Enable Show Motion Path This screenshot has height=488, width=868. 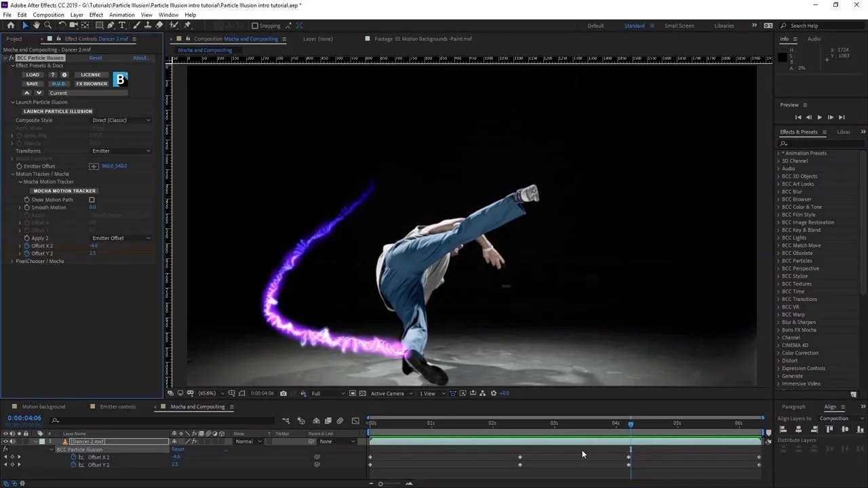pos(92,199)
